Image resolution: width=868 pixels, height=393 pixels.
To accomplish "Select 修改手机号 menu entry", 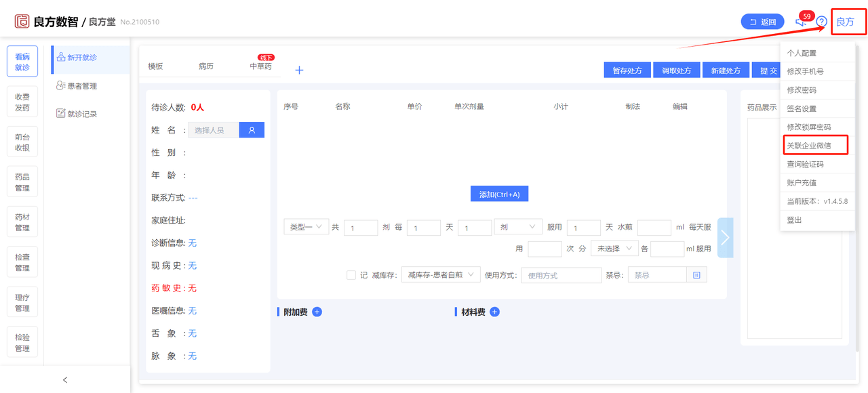I will pyautogui.click(x=817, y=71).
